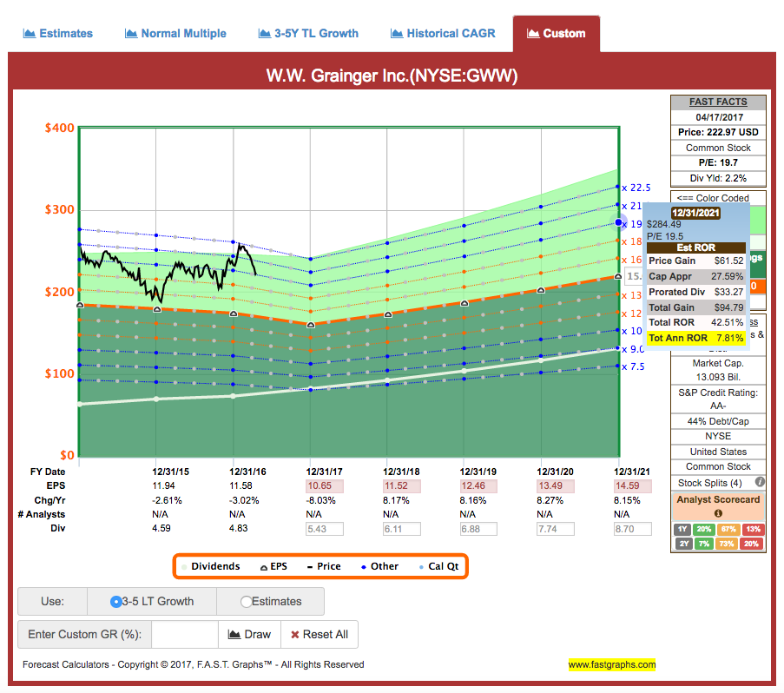Click the chart icon beside Normal Multiple
The width and height of the screenshot is (784, 693).
[131, 34]
